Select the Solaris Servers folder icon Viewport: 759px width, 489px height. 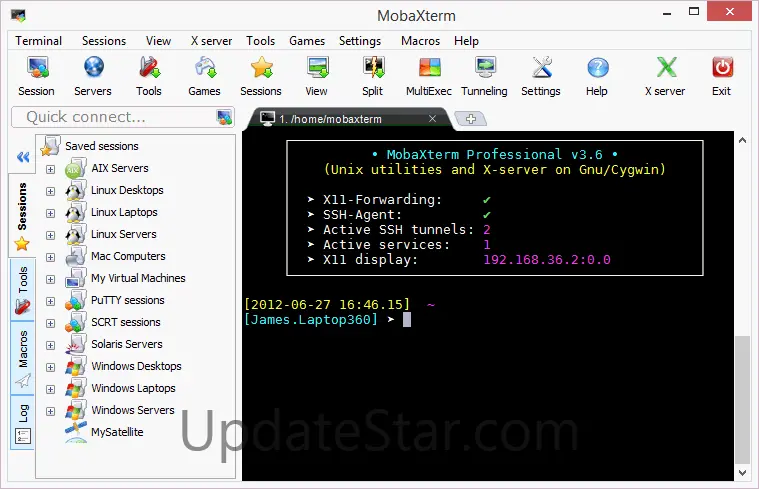tap(76, 344)
